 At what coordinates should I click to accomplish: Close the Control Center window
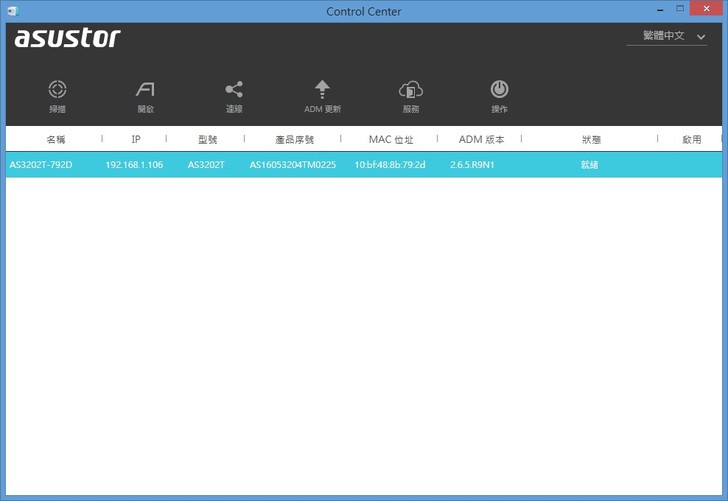(706, 8)
